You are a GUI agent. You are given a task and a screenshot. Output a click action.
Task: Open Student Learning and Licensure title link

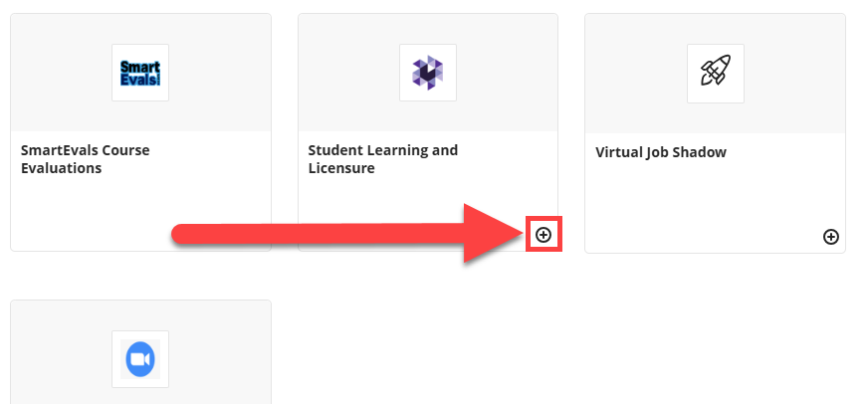click(383, 159)
